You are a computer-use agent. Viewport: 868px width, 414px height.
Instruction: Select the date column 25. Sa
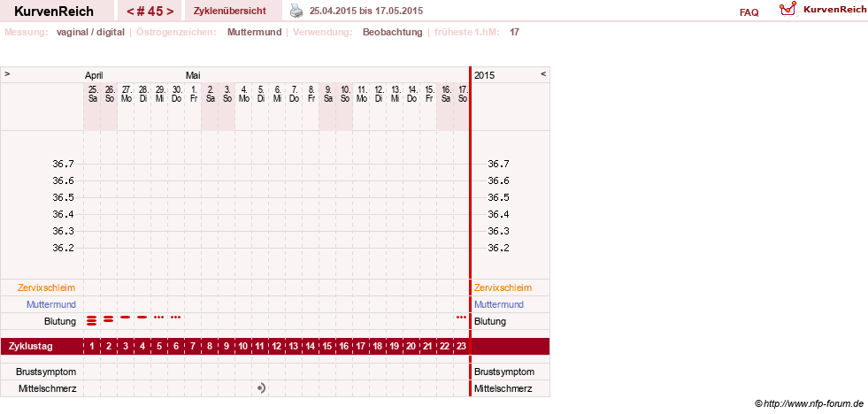tap(92, 94)
